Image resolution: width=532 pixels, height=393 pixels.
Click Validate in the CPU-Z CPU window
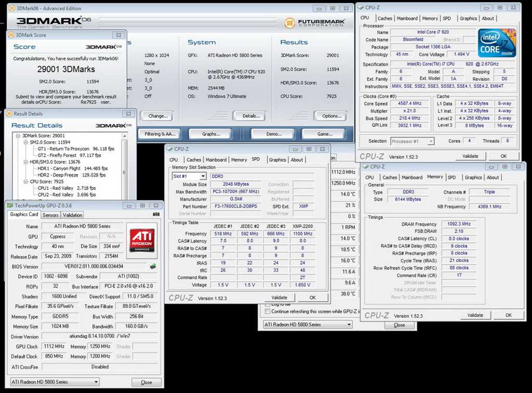pos(470,156)
